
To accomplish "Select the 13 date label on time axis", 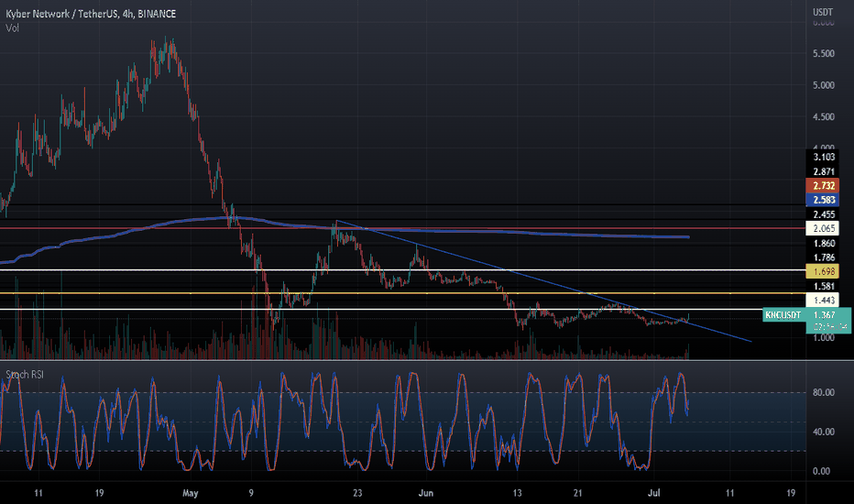I will click(x=517, y=493).
